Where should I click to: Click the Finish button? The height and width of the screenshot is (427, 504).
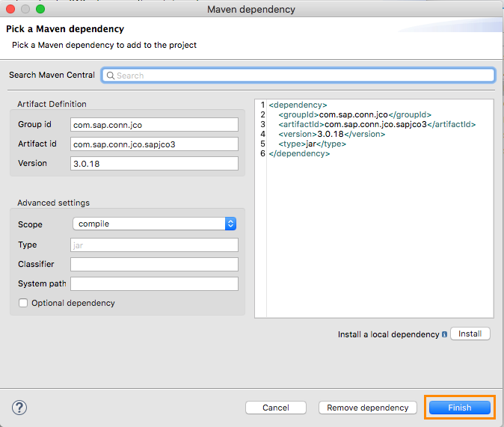pos(460,408)
